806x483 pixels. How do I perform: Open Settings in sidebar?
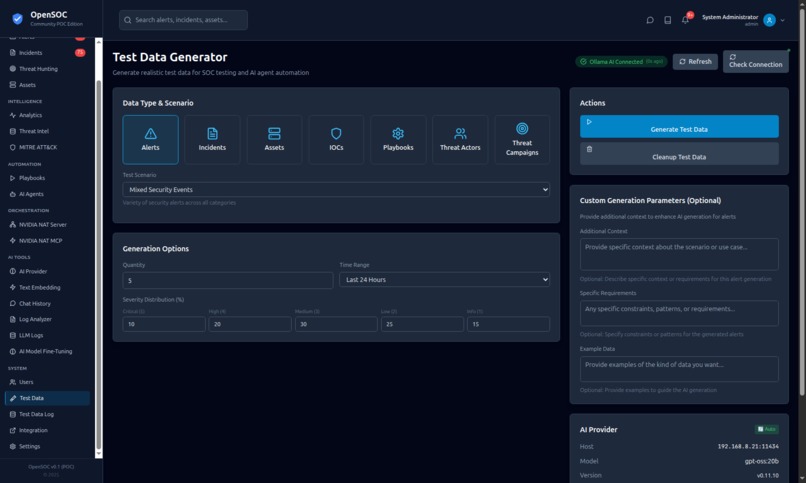[29, 447]
